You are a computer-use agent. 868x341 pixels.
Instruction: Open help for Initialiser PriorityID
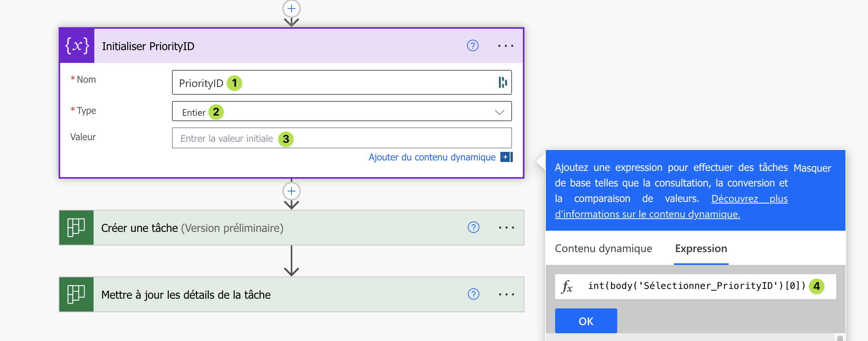pyautogui.click(x=472, y=46)
